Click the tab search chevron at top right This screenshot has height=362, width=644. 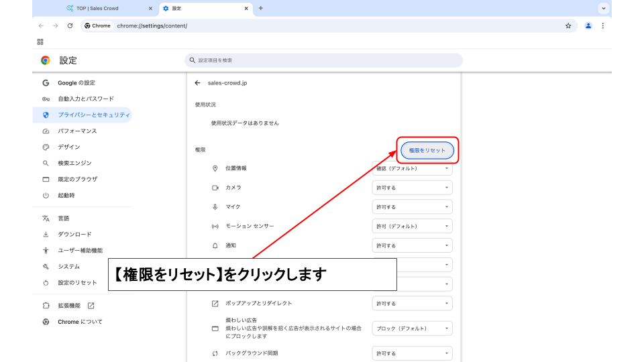(604, 8)
